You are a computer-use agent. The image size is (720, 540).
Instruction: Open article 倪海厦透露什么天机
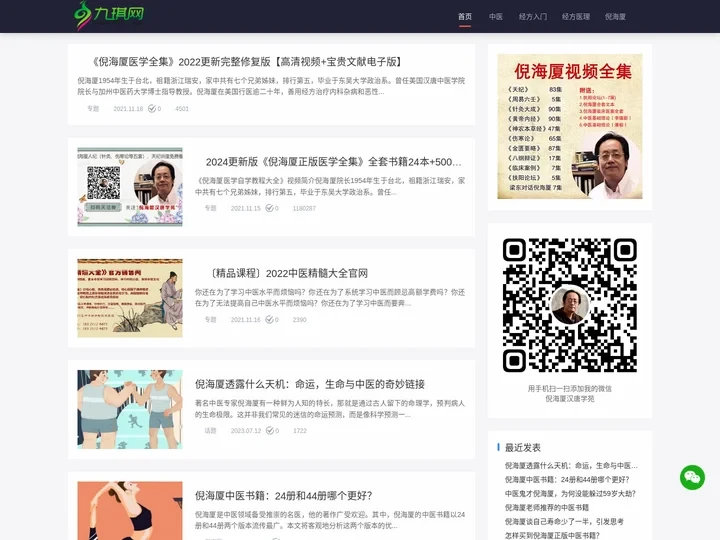(310, 384)
